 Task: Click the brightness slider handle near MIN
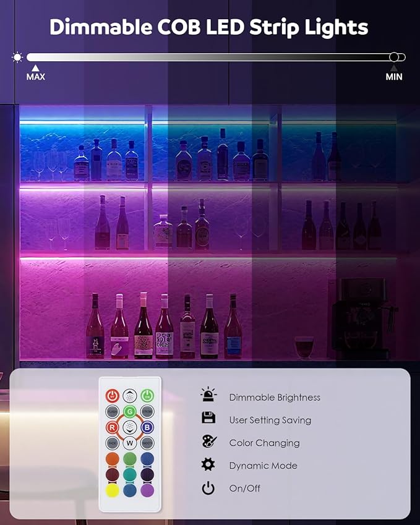pyautogui.click(x=394, y=57)
